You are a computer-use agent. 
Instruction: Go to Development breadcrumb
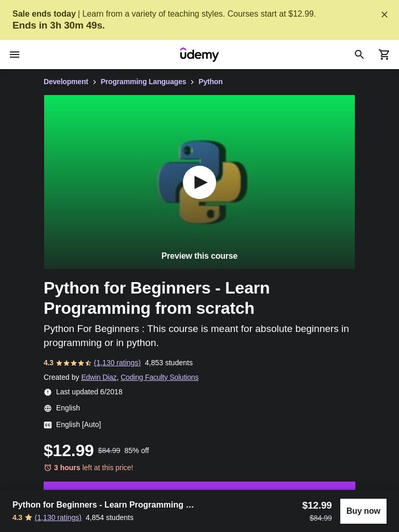[66, 82]
